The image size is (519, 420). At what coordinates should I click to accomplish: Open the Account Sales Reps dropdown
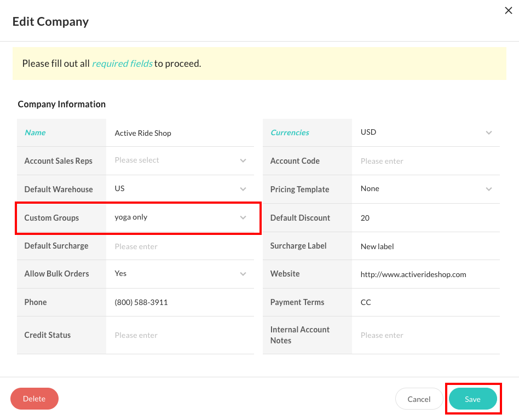(x=180, y=160)
